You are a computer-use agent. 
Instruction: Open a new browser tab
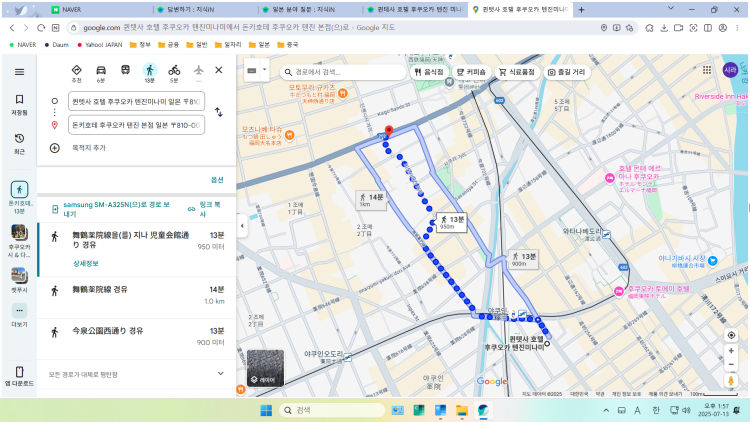tap(581, 10)
